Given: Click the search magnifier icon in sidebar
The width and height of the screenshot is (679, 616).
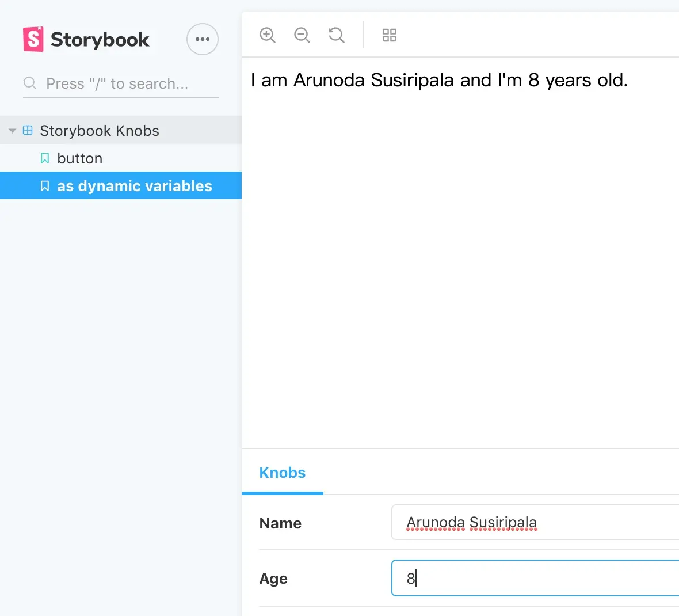Looking at the screenshot, I should 30,83.
